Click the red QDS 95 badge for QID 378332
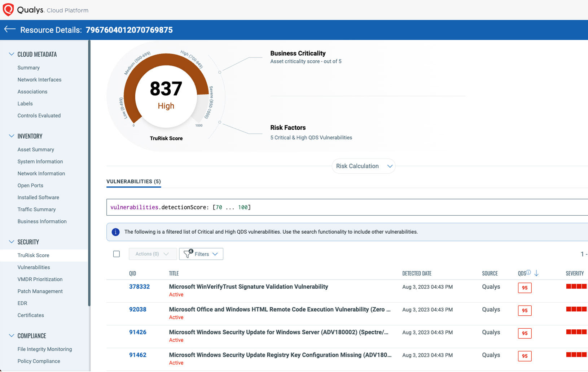 point(525,288)
